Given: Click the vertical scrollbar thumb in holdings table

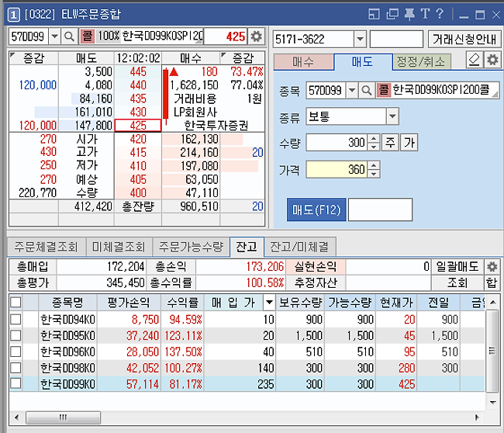Looking at the screenshot, I should tap(492, 351).
